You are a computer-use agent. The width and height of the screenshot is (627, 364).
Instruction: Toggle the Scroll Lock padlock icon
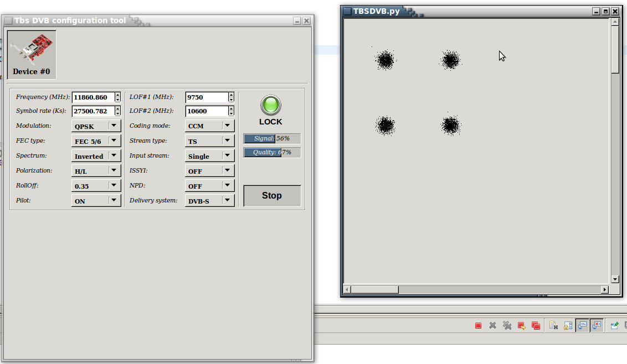pos(568,326)
